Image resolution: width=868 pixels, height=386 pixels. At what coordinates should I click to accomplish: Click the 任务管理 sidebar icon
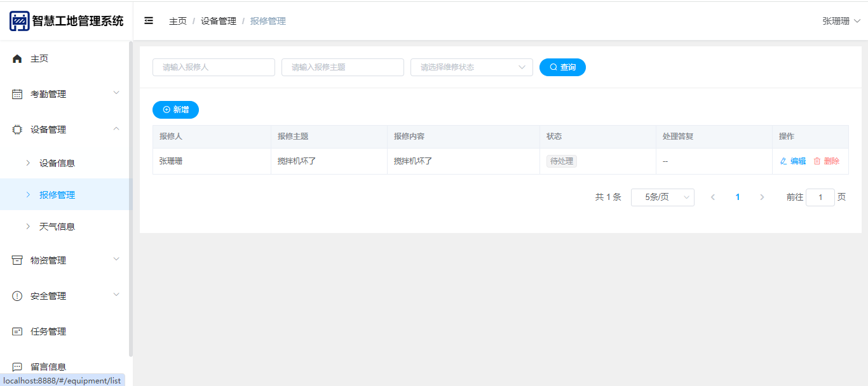point(17,331)
